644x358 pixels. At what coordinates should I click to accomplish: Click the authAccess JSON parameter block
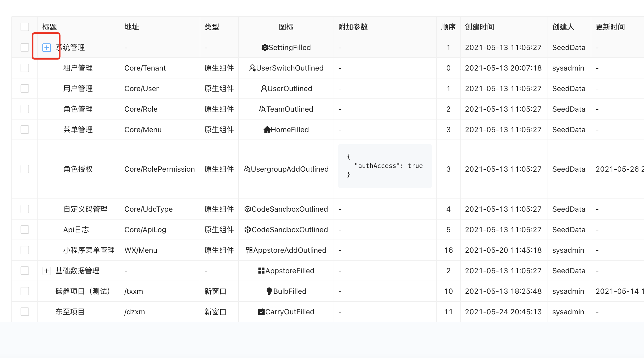coord(385,166)
